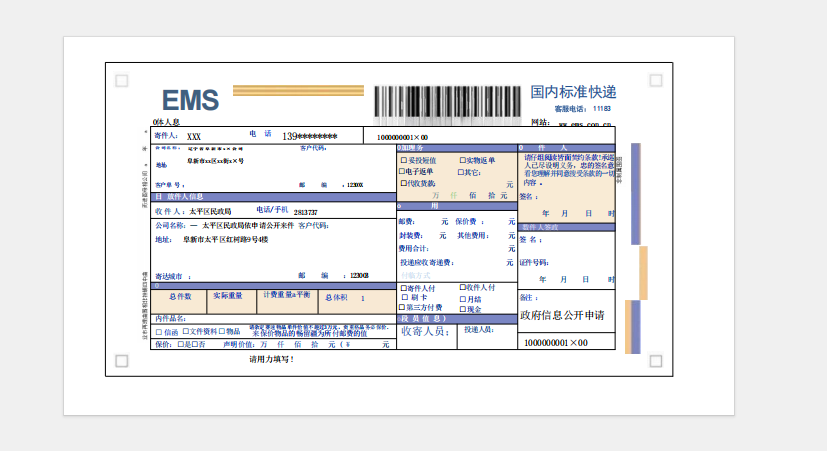Tick the 现金 payment checkbox

(463, 309)
